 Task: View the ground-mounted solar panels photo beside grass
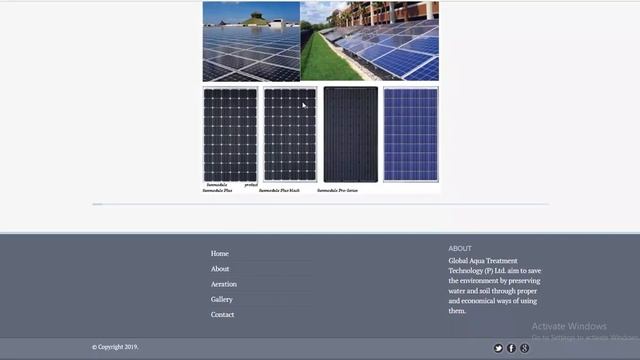click(370, 41)
